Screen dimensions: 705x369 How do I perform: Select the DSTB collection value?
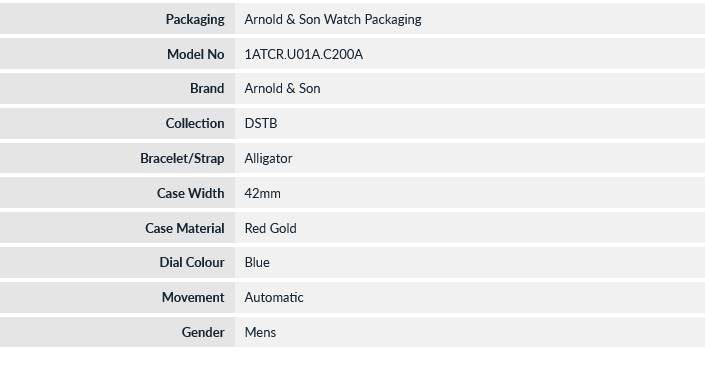point(261,123)
